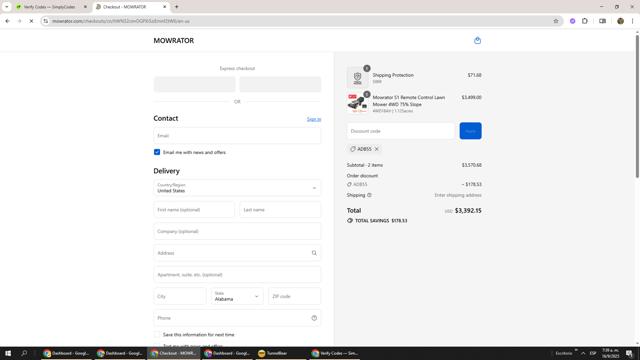
Task: Close the Verify Codes SimplyCodes tab
Action: [85, 7]
